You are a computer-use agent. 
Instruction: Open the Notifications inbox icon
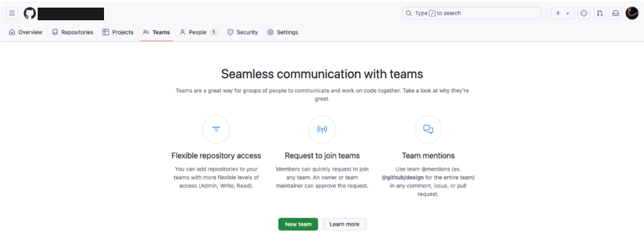coord(615,13)
